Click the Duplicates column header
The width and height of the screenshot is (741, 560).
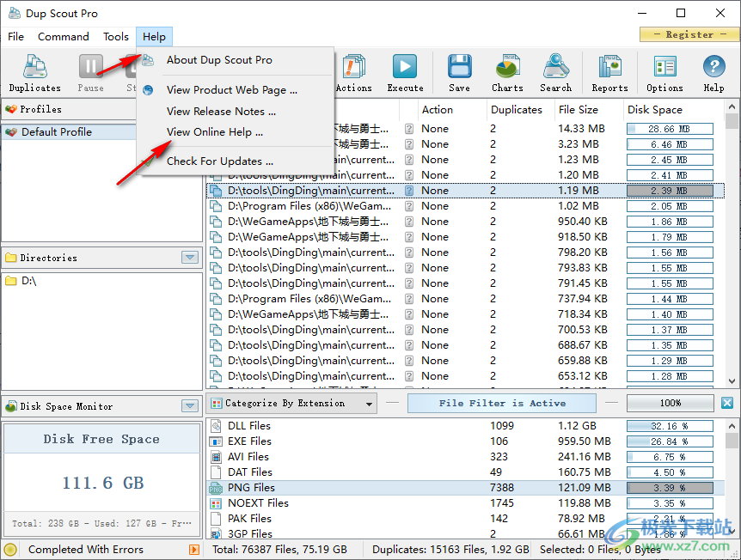520,110
